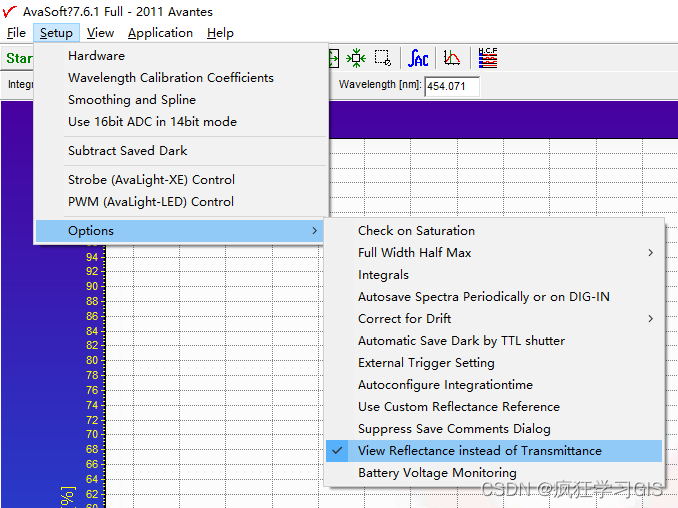Viewport: 678px width, 508px height.
Task: Choose Autoconfigure Integrationtime
Action: click(x=494, y=385)
